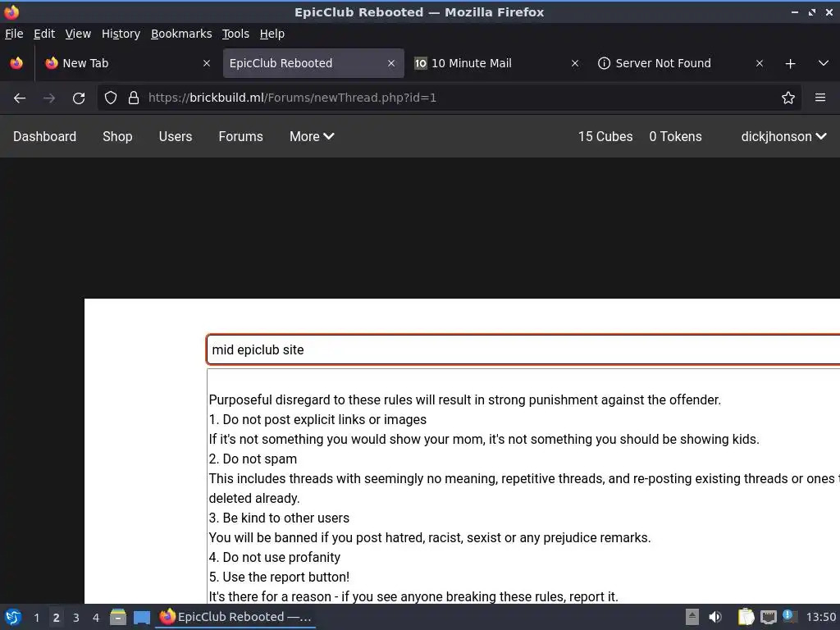Open the History menu
840x630 pixels.
[121, 34]
